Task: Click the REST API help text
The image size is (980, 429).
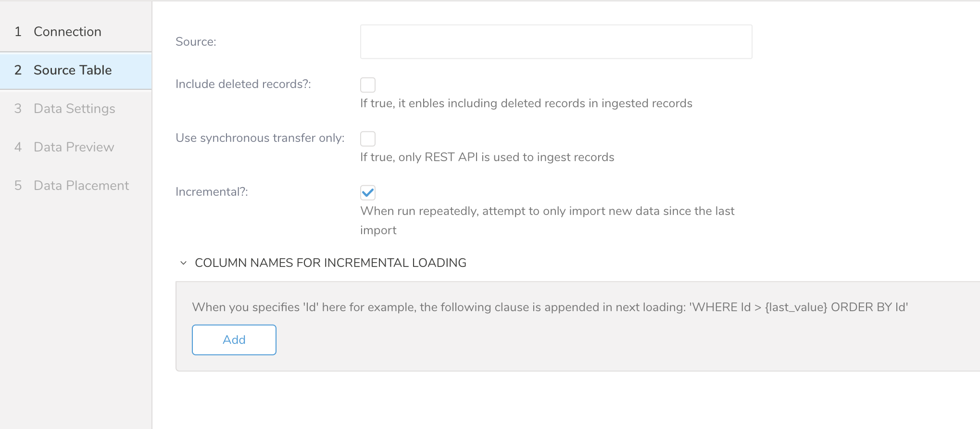Action: 487,157
